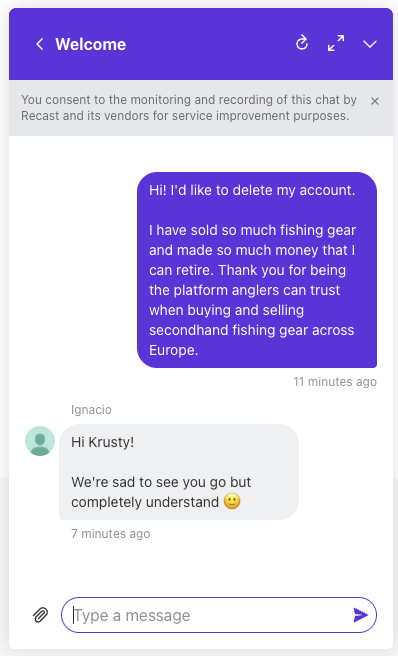The height and width of the screenshot is (656, 398).
Task: Go back using the header arrow
Action: click(x=40, y=44)
